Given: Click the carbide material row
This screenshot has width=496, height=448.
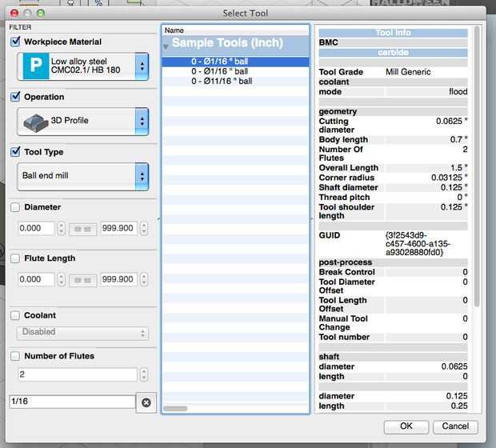Looking at the screenshot, I should click(x=393, y=52).
